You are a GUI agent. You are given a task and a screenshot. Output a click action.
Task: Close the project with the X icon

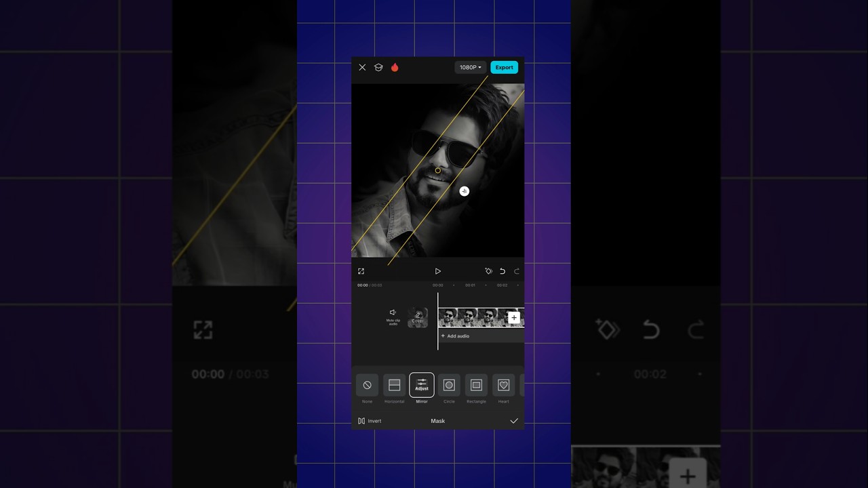(362, 67)
